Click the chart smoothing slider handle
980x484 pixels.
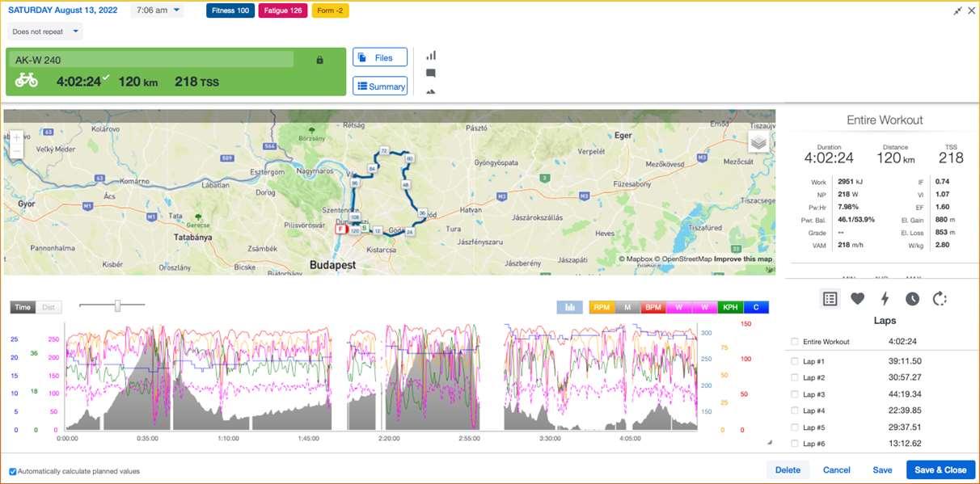pyautogui.click(x=118, y=305)
